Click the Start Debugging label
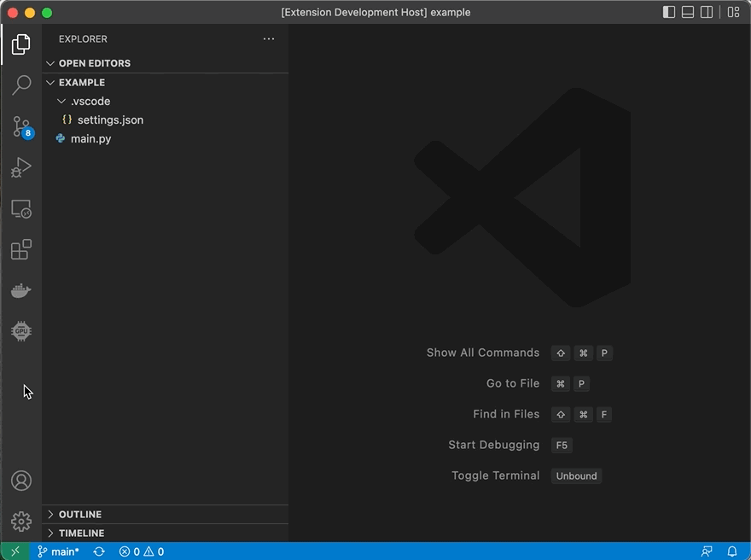The image size is (751, 560). (494, 445)
